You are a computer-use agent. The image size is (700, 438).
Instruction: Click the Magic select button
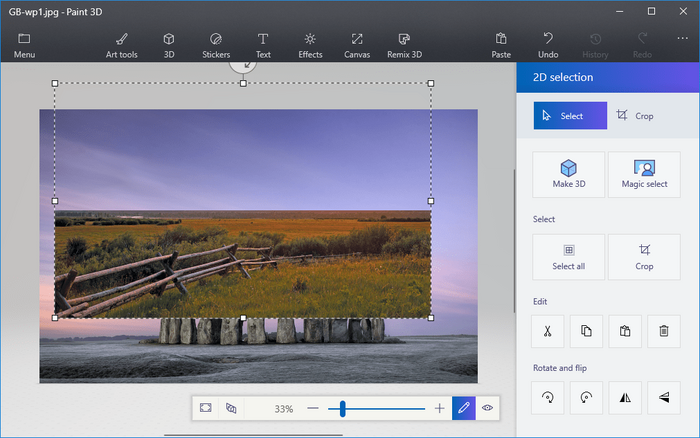click(x=644, y=174)
